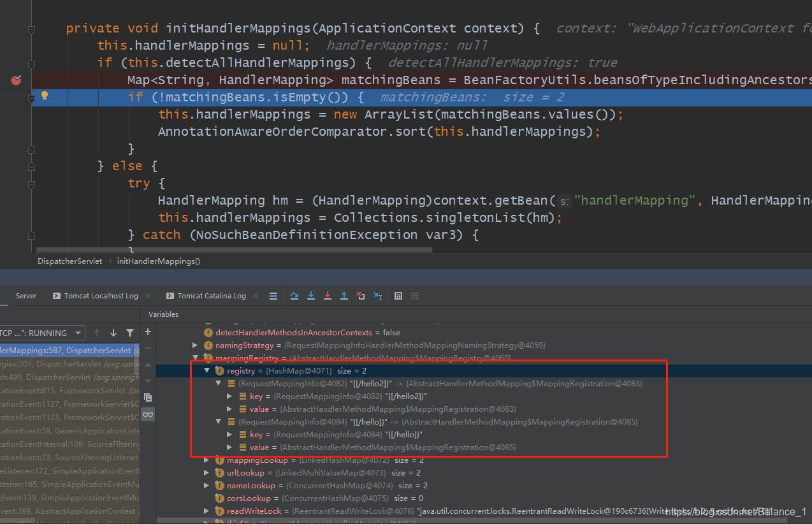Image resolution: width=812 pixels, height=524 pixels.
Task: Expand key RequestMappingInfo@4082 node
Action: coord(230,397)
